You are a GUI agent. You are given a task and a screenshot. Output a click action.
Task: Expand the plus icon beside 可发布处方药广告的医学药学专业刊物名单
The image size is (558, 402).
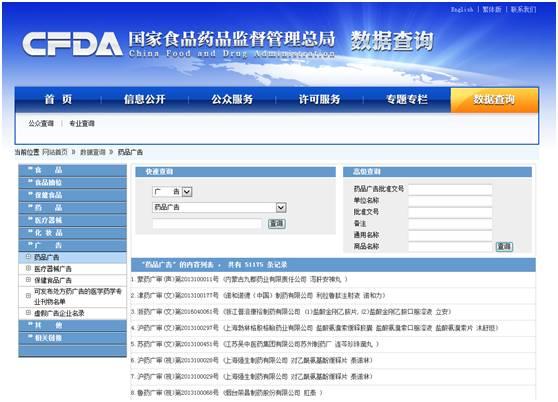[28, 296]
